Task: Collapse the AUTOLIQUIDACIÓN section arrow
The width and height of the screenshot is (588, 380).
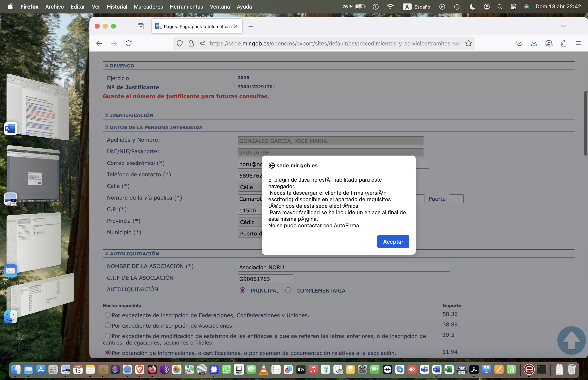Action: 107,253
